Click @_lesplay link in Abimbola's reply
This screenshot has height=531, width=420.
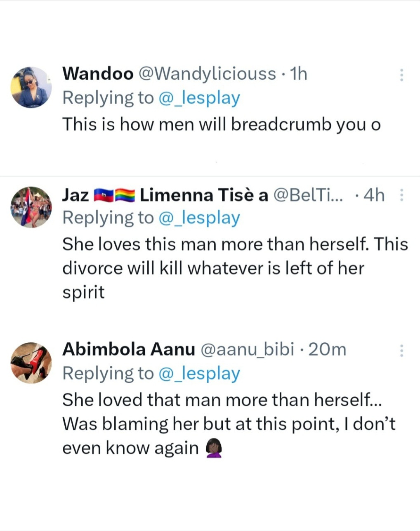pyautogui.click(x=199, y=374)
